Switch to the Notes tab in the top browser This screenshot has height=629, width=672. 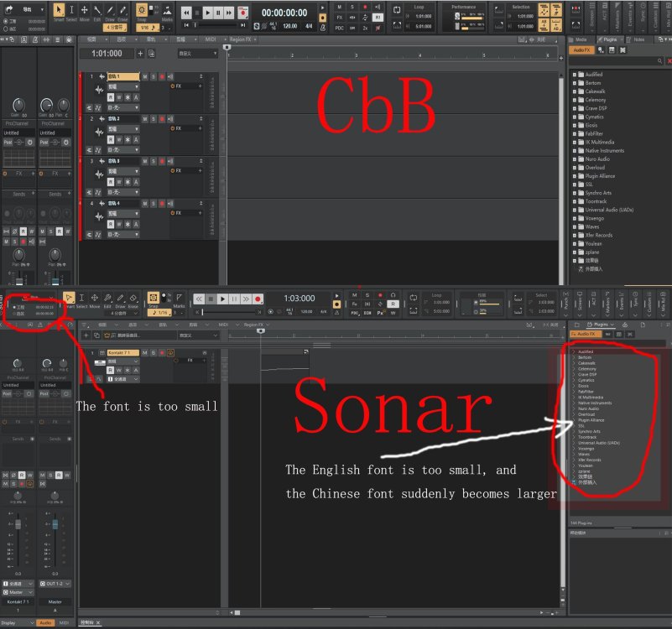[638, 39]
